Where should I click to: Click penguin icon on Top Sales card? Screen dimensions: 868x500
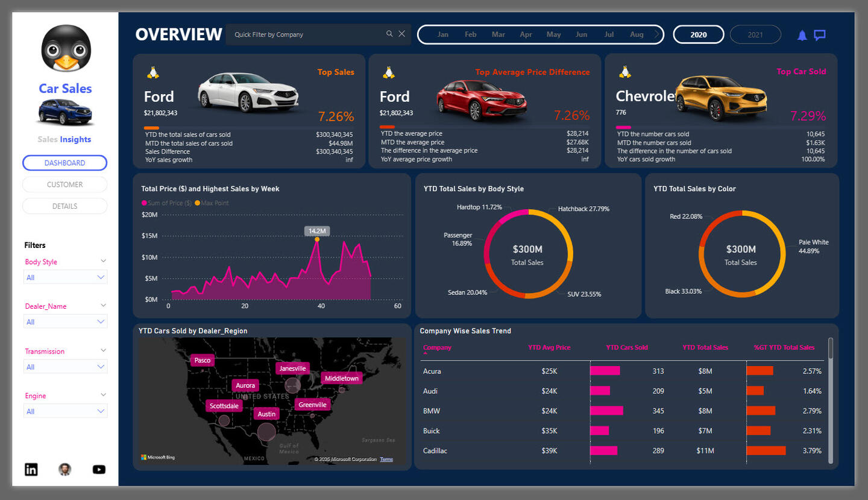tap(153, 72)
